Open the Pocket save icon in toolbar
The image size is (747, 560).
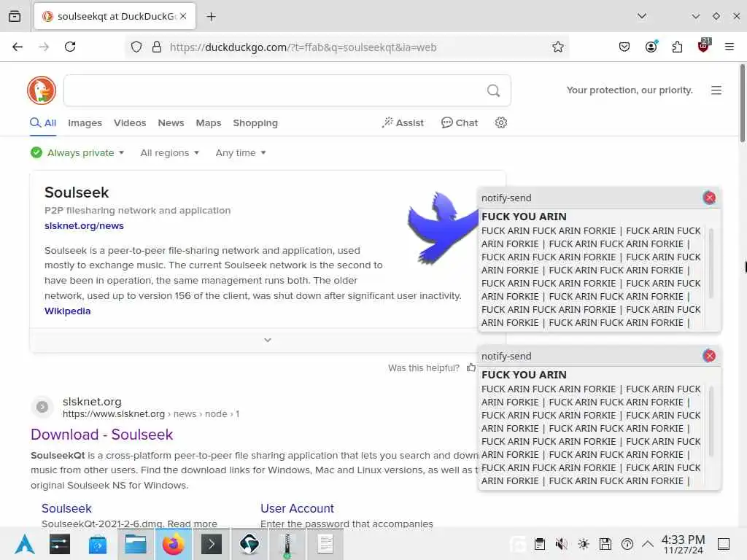point(624,47)
